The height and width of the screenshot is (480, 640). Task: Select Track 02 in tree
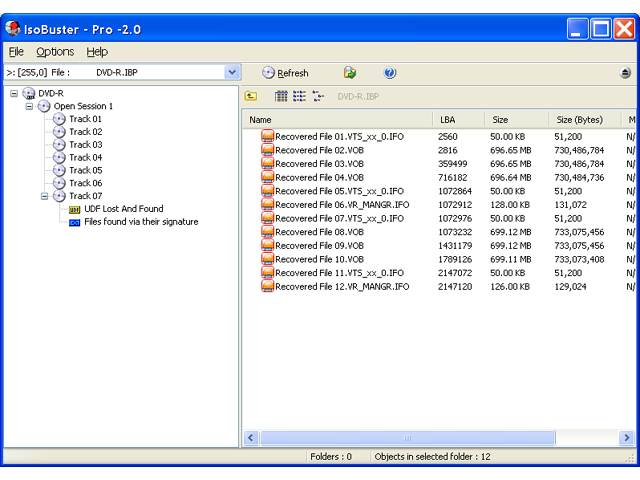point(86,132)
